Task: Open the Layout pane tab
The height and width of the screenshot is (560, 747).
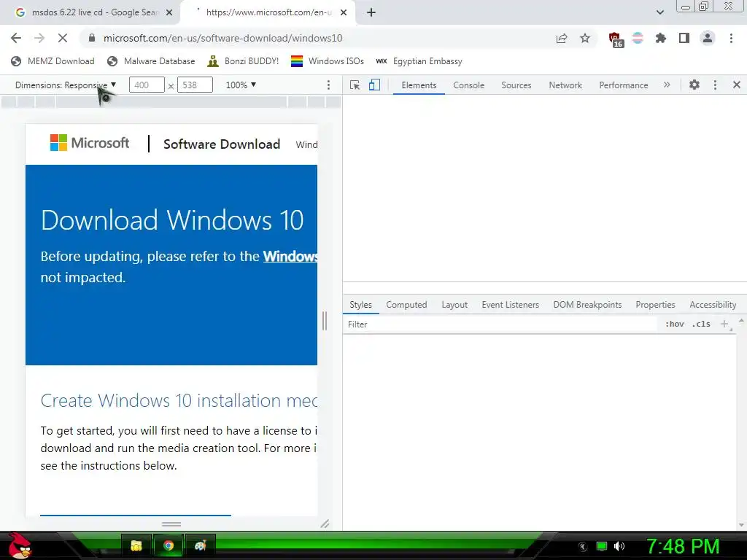Action: tap(454, 305)
